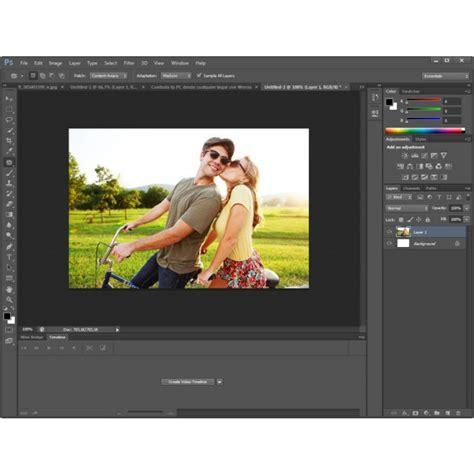Viewport: 474px width, 474px height.
Task: Add a Curves adjustment
Action: tap(424, 156)
